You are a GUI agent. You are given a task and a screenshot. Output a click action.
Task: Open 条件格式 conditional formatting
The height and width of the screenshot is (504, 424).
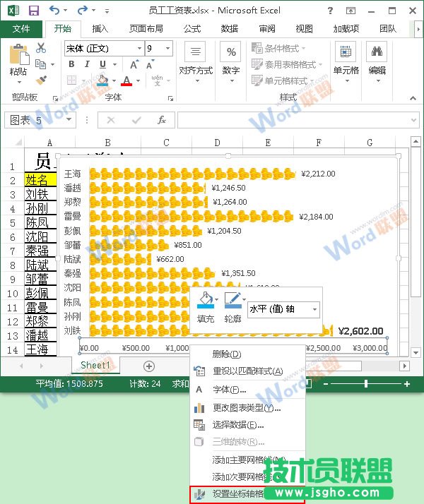(278, 48)
